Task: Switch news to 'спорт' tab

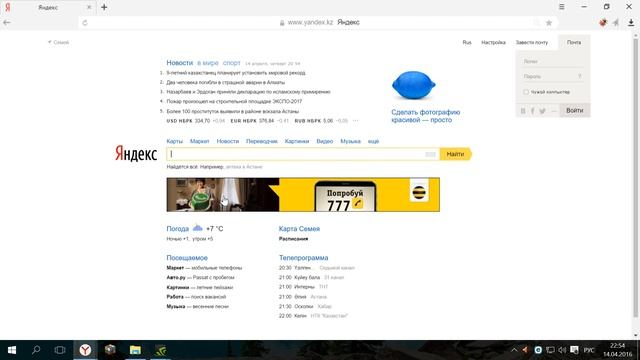Action: pos(231,63)
